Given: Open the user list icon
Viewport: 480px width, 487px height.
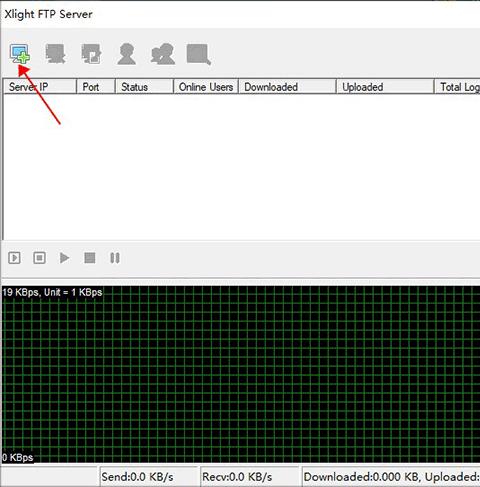Looking at the screenshot, I should pyautogui.click(x=127, y=54).
